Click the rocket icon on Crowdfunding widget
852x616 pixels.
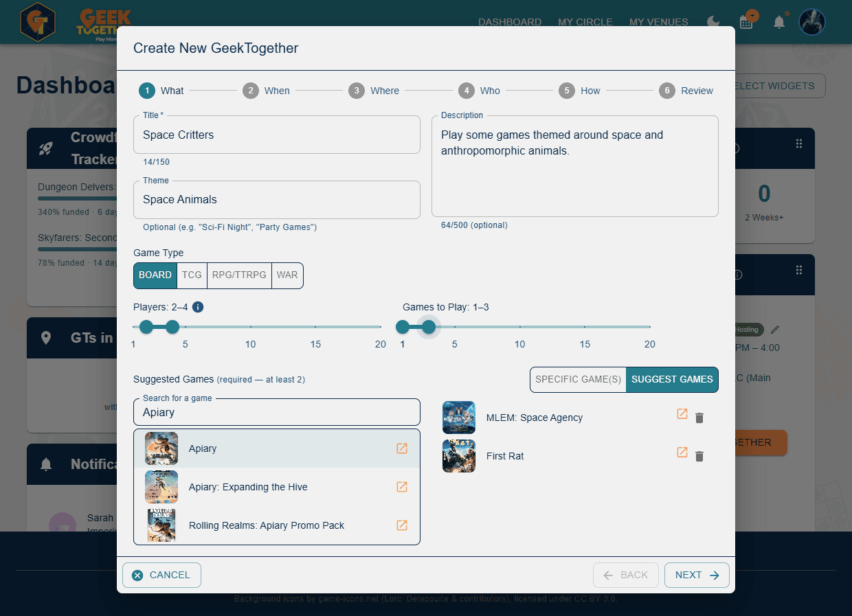(x=46, y=148)
